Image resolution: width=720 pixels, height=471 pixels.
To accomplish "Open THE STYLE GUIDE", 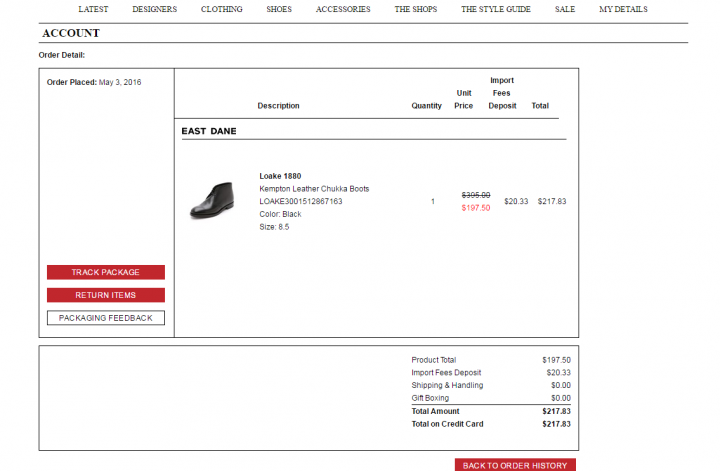I will (x=495, y=9).
